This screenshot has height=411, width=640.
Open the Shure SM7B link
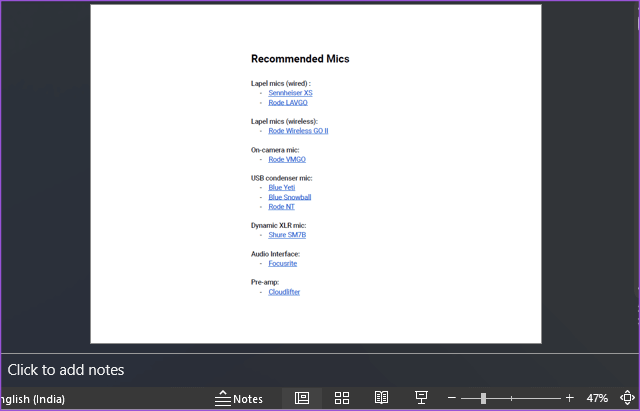pos(287,235)
